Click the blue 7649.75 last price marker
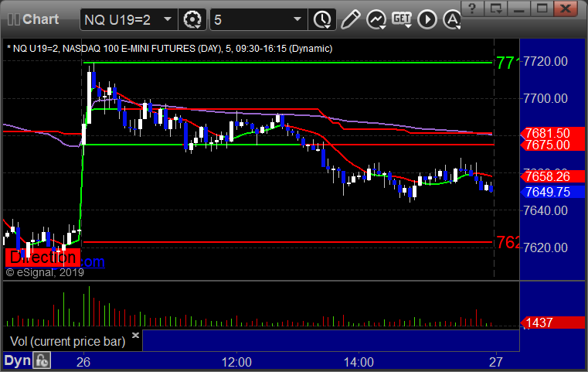588x372 pixels. tap(552, 192)
